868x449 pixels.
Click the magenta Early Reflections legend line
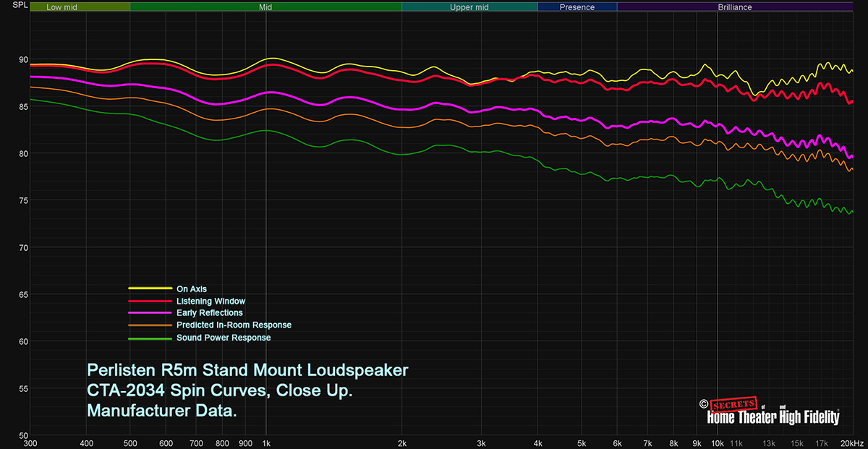point(150,313)
